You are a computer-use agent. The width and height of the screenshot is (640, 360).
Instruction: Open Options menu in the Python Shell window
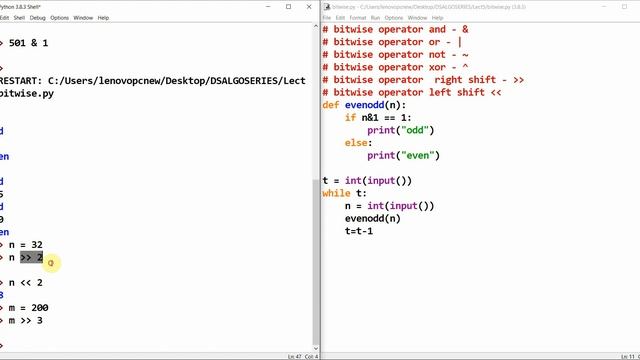[x=60, y=18]
